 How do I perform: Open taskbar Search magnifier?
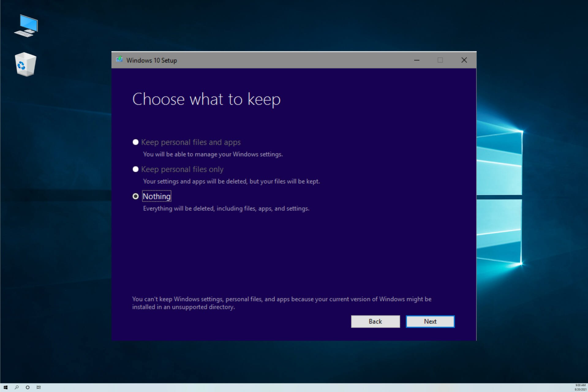point(17,387)
